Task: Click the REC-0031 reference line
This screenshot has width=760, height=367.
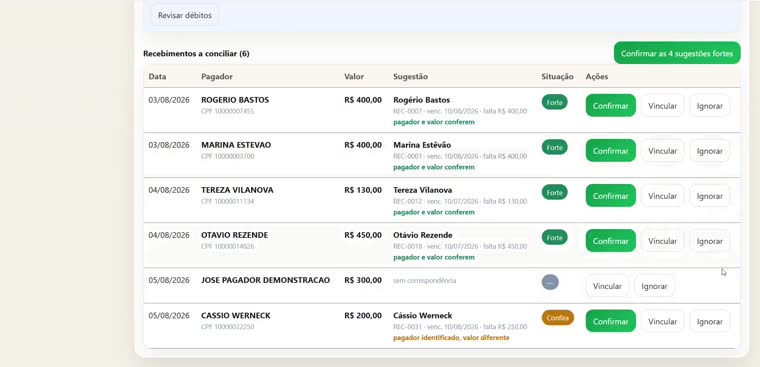Action: tap(460, 327)
